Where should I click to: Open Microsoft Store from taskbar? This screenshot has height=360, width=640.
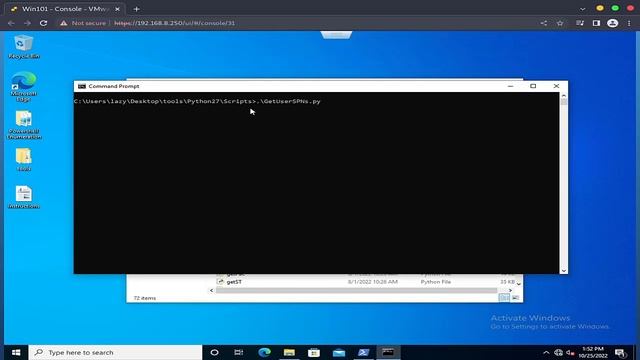coord(314,352)
